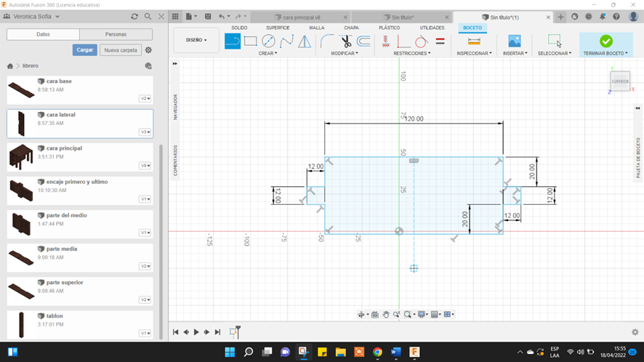Open data panel settings gear
The width and height of the screenshot is (644, 362).
pyautogui.click(x=149, y=50)
